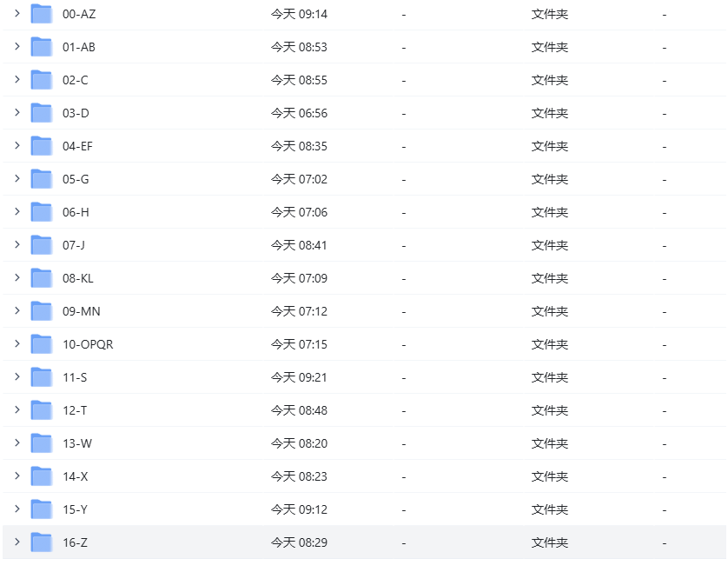Screen dimensions: 728x572
Task: Select the 13-W folder name
Action: click(77, 443)
